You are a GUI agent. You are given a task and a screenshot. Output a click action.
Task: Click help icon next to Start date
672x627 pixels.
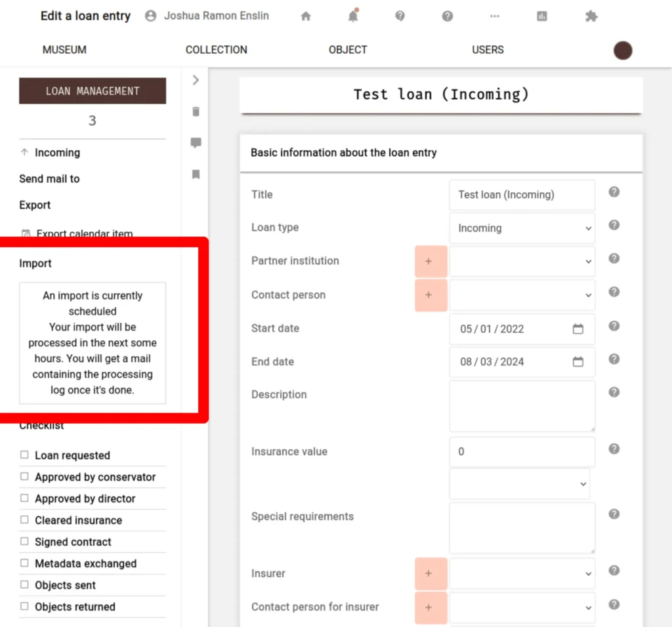pyautogui.click(x=614, y=326)
